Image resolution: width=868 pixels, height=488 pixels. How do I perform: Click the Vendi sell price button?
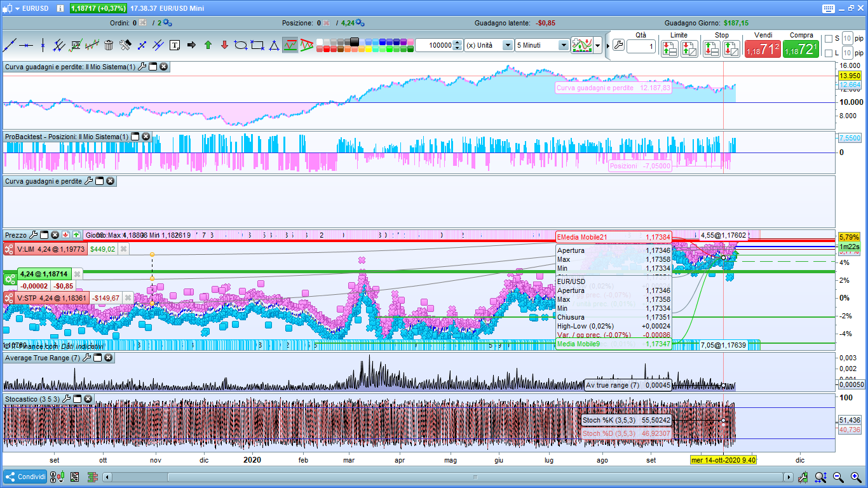(x=762, y=49)
